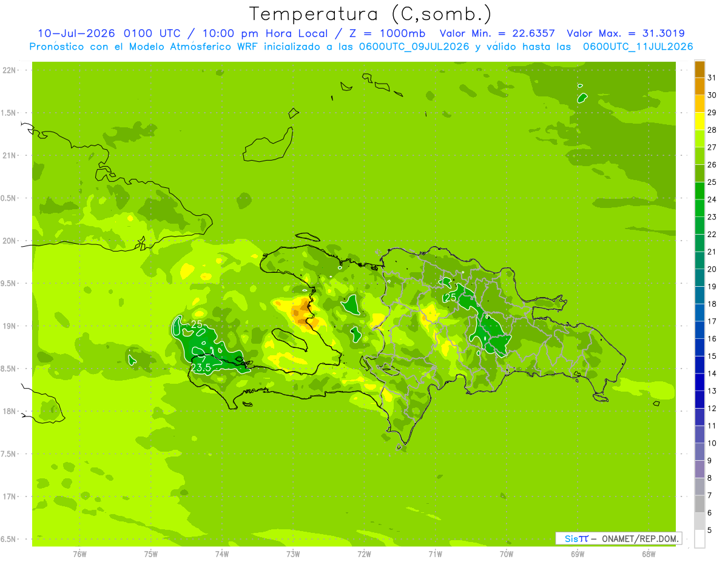The image size is (728, 562).
Task: Click the "70W" longitude axis label
Action: coord(507,554)
